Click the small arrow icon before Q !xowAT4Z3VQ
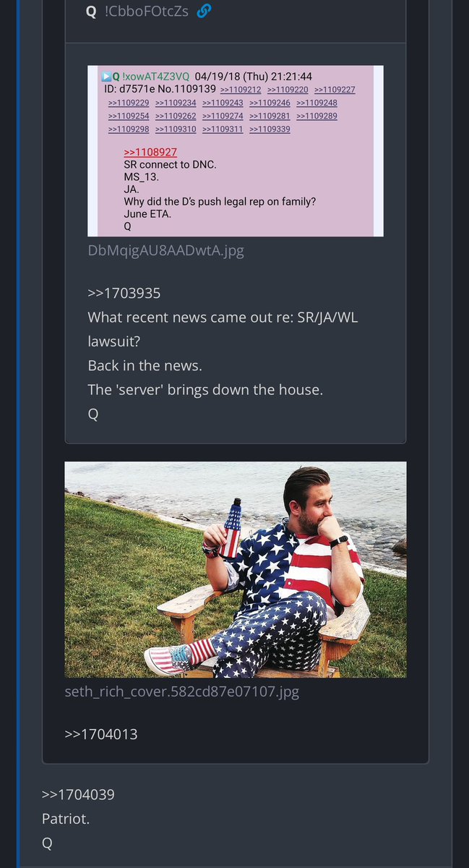Viewport: 469px width, 868px height. point(106,76)
